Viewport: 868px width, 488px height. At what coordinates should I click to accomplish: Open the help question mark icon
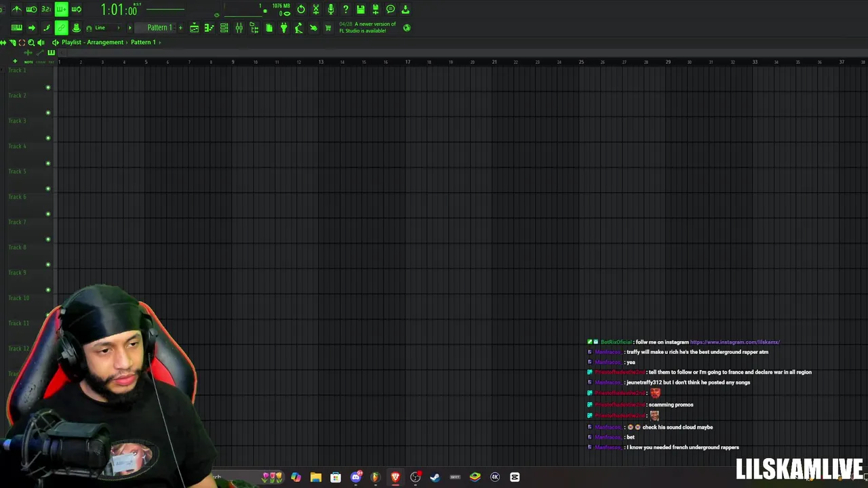tap(346, 9)
